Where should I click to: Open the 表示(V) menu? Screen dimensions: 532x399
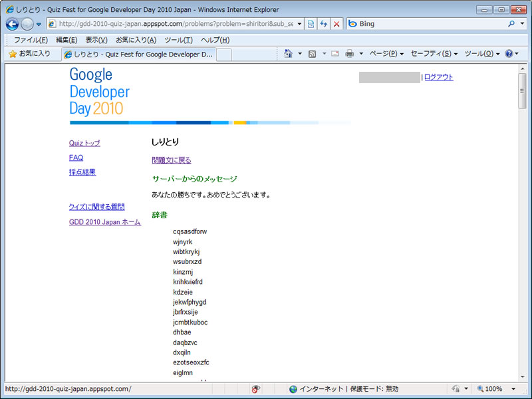(x=96, y=40)
